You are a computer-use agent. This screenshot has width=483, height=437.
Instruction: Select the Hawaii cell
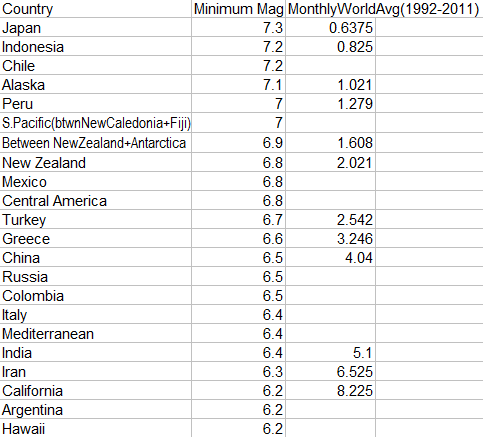96,428
